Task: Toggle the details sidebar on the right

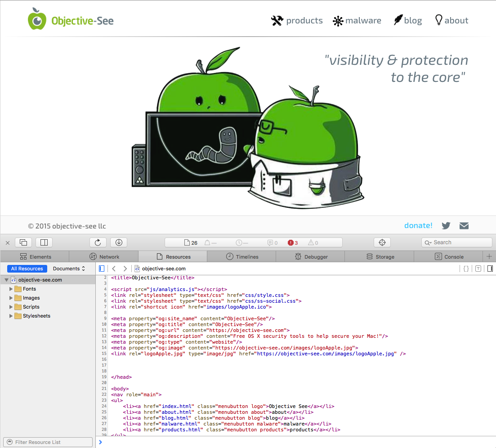Action: (x=490, y=269)
